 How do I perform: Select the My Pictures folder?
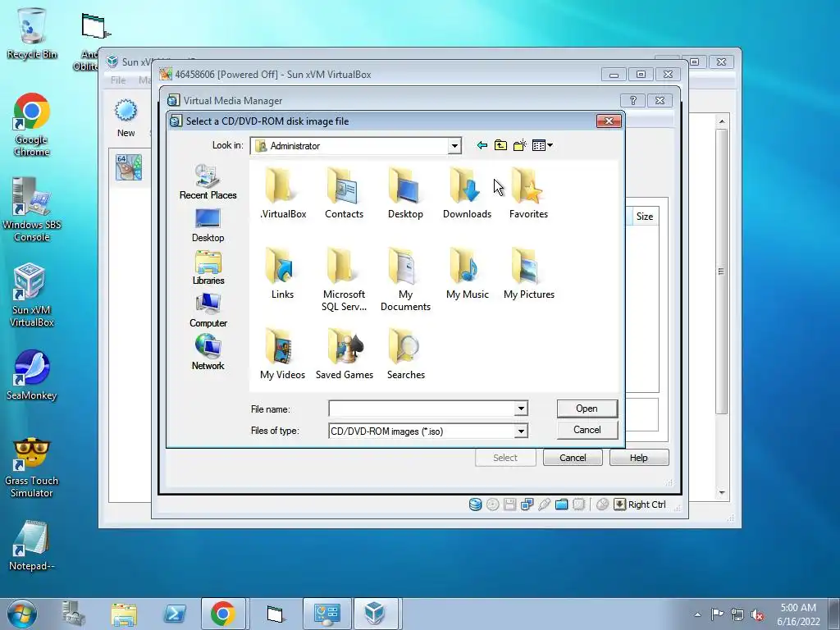[x=529, y=273]
